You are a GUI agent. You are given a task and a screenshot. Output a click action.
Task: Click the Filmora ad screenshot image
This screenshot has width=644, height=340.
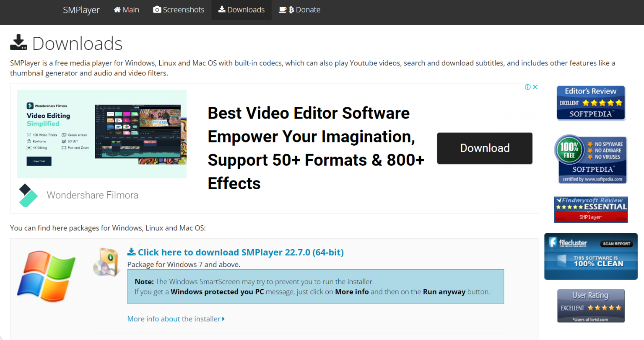[101, 134]
